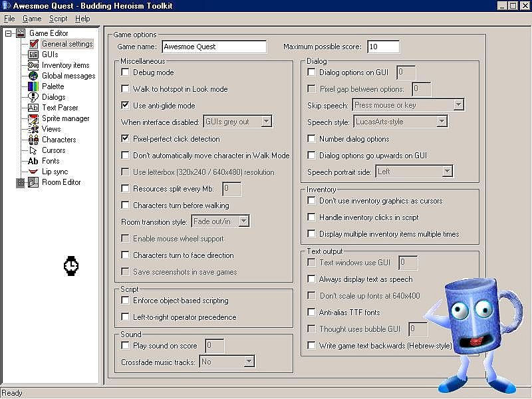Uncheck Pixel-perfect click detection

(125, 139)
